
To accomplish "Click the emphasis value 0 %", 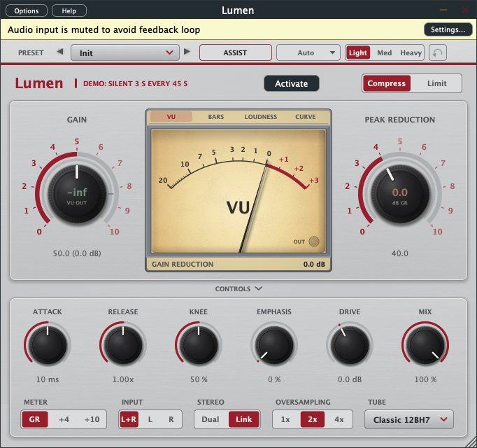I will tap(274, 379).
